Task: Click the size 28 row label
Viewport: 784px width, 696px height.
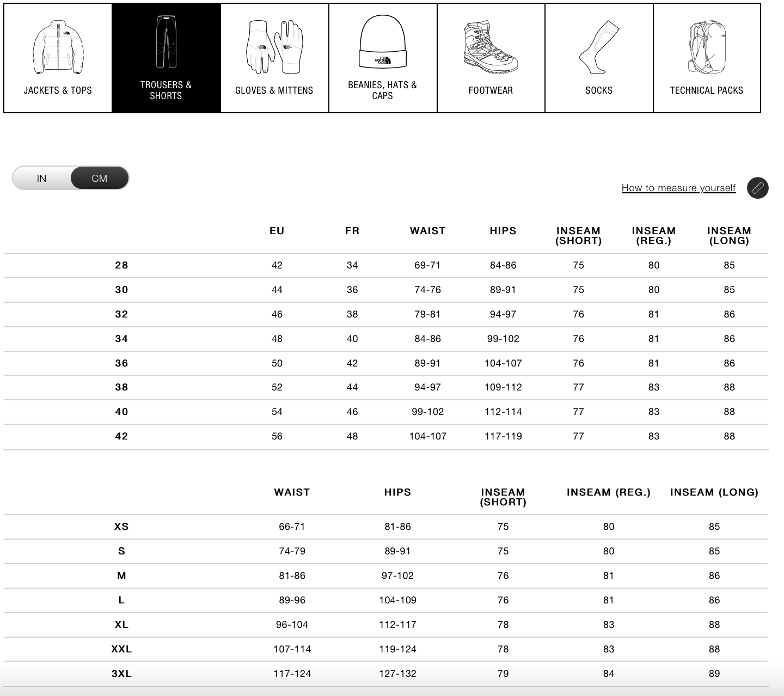Action: 121,265
